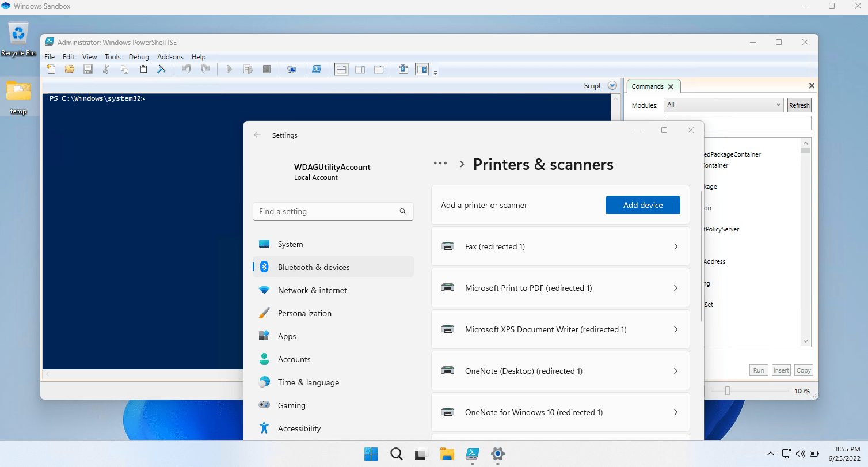Open the Modules dropdown in Commands pane
The width and height of the screenshot is (868, 467).
click(x=723, y=105)
